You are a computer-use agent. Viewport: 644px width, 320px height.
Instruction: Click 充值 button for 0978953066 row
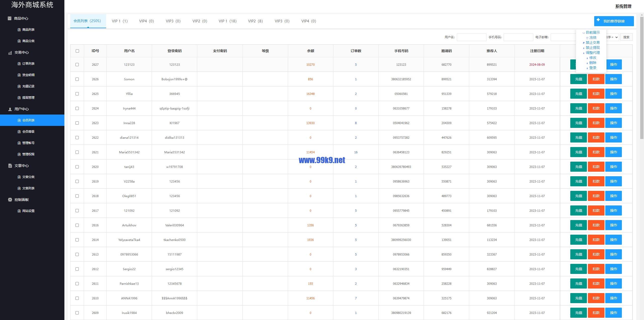coord(578,254)
